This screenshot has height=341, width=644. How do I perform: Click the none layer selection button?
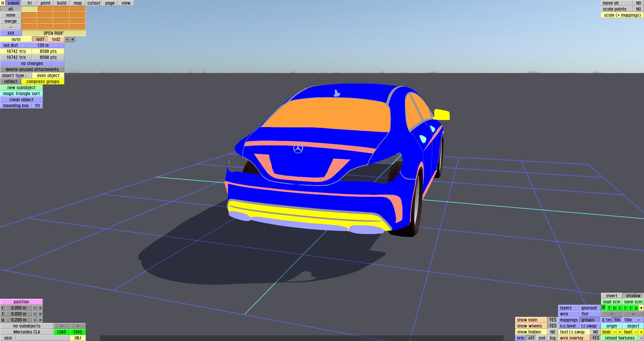[x=11, y=15]
